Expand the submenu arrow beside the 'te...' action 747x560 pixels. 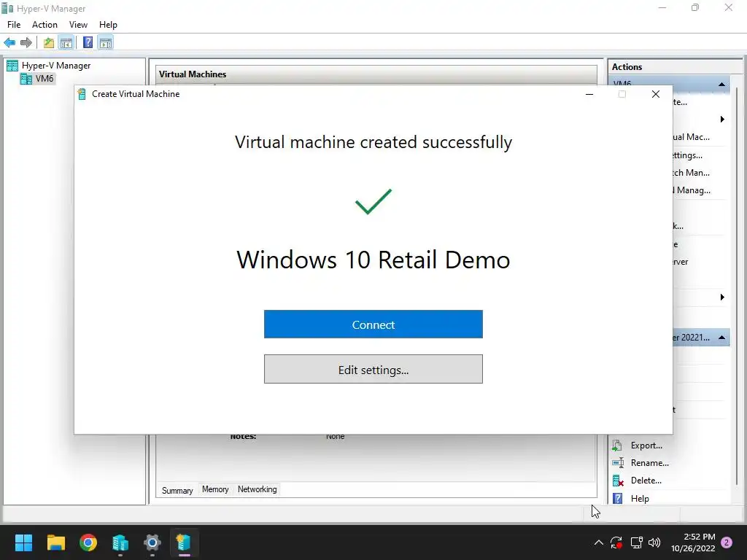point(722,119)
